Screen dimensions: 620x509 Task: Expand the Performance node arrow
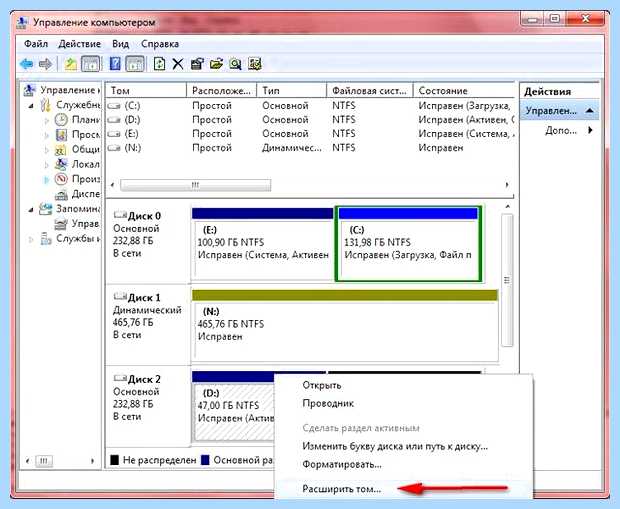coord(47,180)
